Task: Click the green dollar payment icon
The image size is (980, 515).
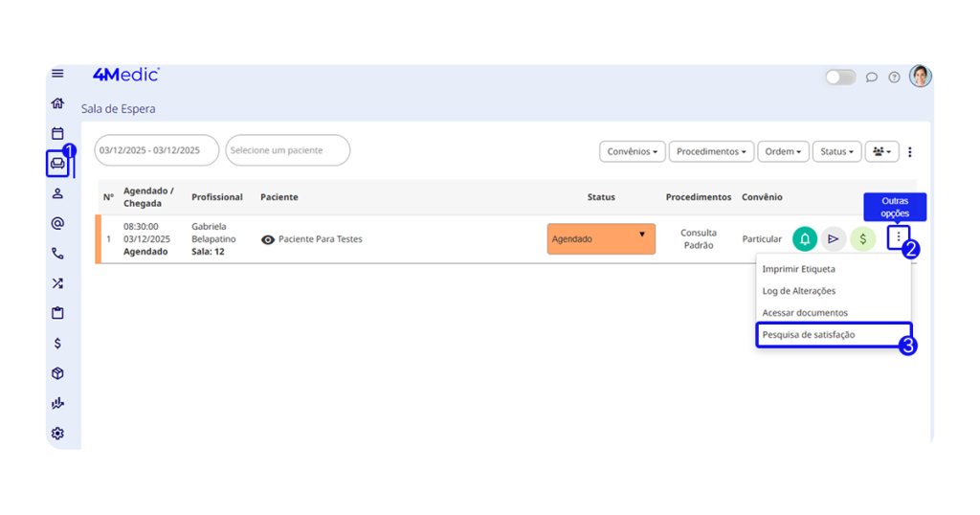Action: tap(862, 239)
